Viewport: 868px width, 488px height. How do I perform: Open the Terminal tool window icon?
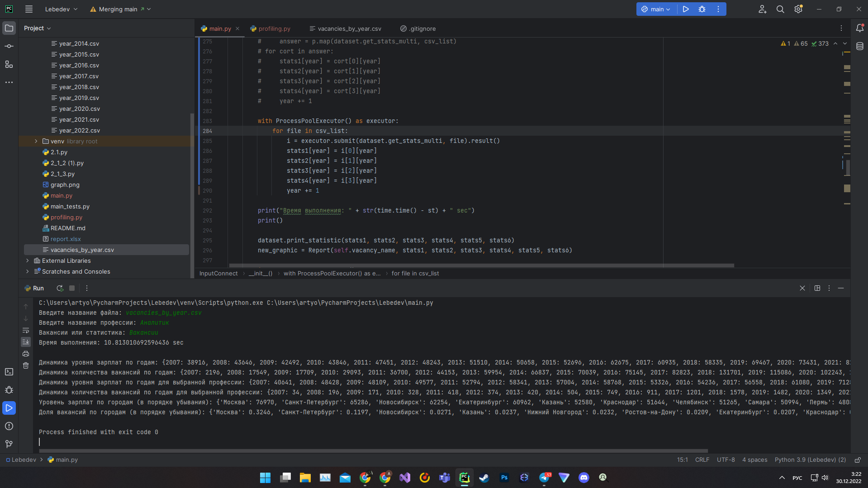pos(9,371)
